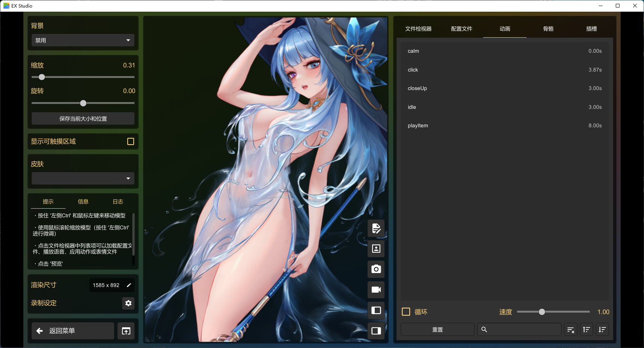Viewport: 644px width, 348px height.
Task: Click the tip reading 点击 '预览'
Action: click(48, 264)
